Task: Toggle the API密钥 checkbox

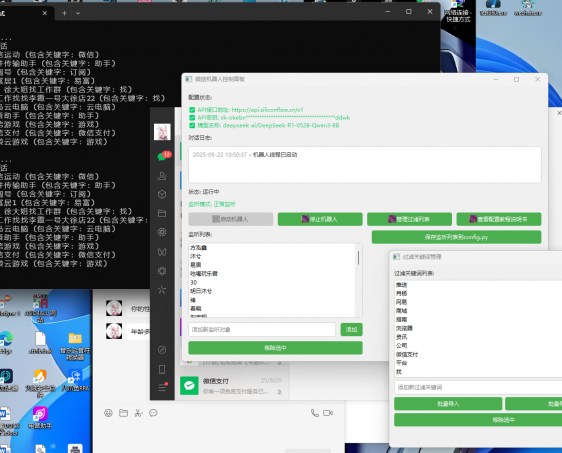Action: tap(192, 118)
